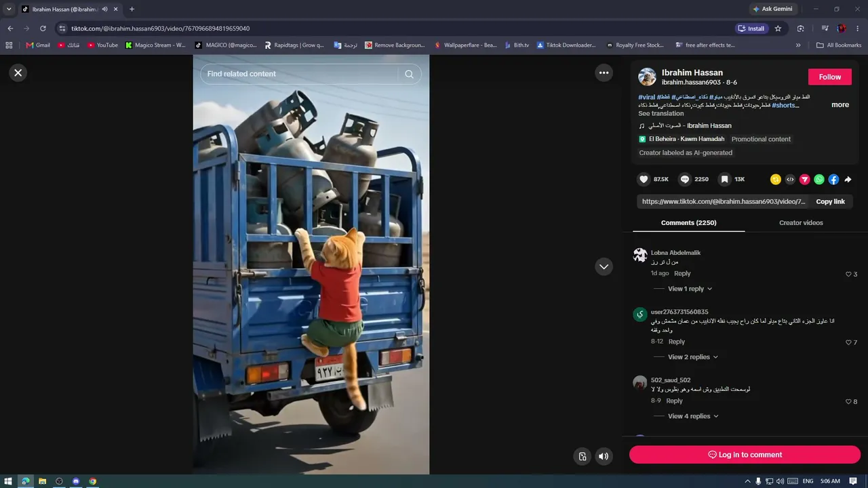Open Chrome apps grid icon

click(x=9, y=45)
